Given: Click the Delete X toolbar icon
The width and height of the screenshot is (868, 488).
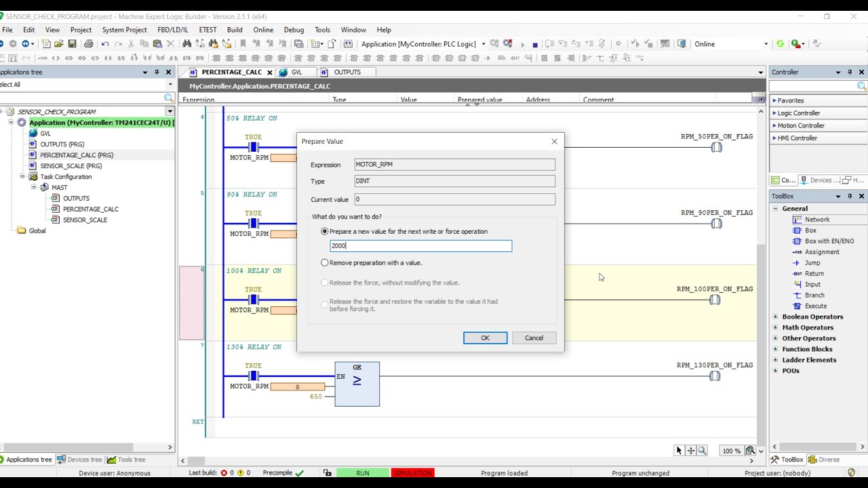Looking at the screenshot, I should pos(170,44).
